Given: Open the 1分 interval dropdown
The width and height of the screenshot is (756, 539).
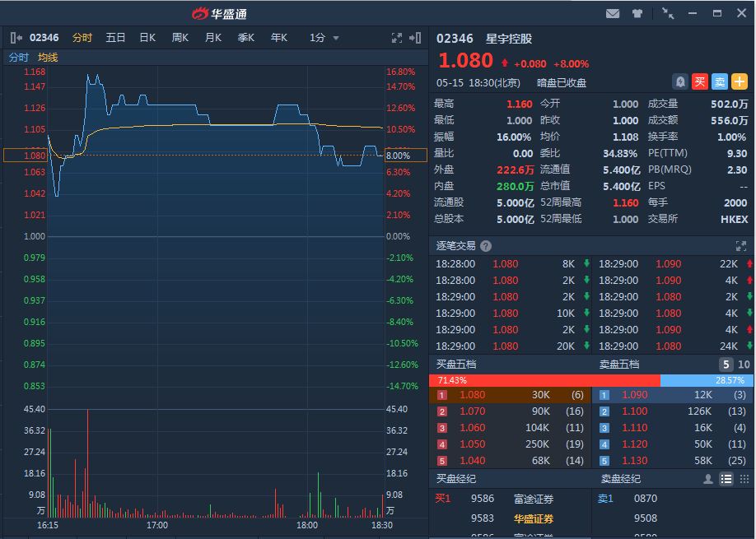Looking at the screenshot, I should click(324, 38).
